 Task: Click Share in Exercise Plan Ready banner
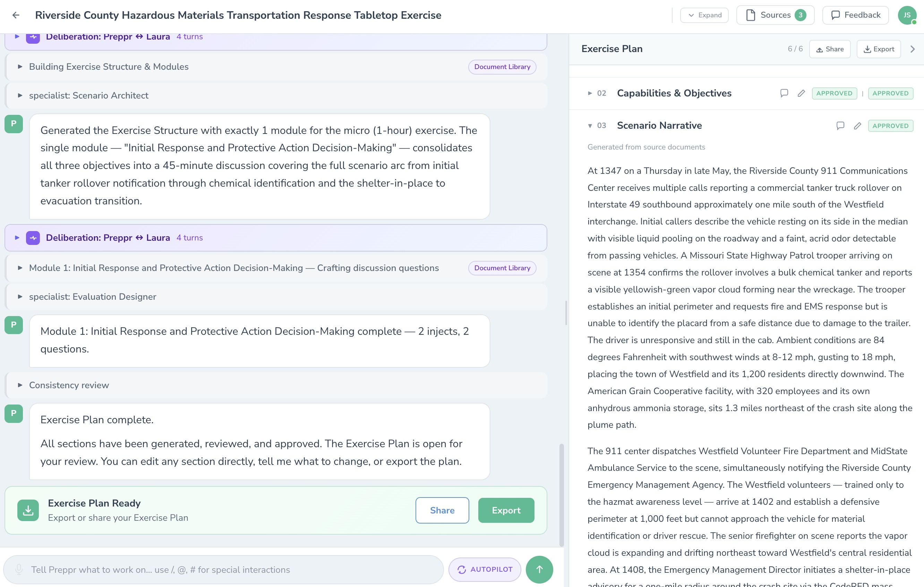(x=442, y=510)
